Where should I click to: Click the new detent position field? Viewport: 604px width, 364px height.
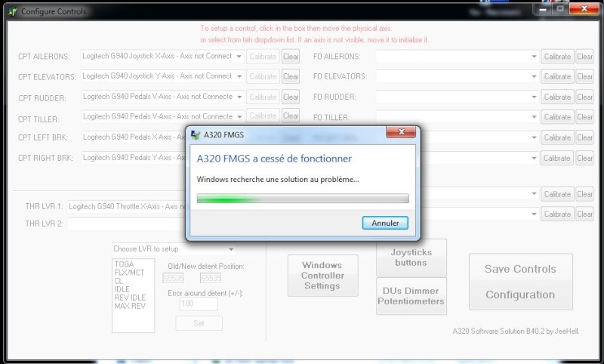211,278
